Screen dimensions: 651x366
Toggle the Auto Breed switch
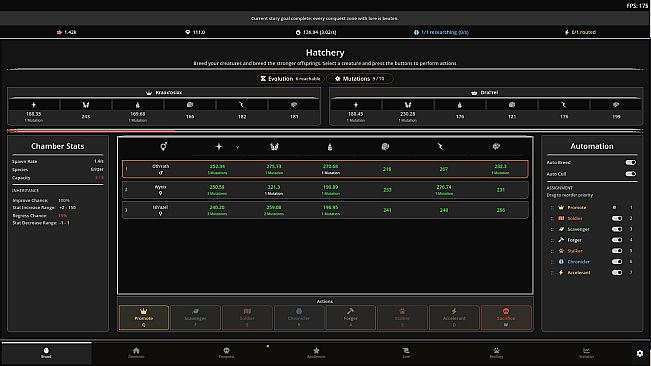630,162
